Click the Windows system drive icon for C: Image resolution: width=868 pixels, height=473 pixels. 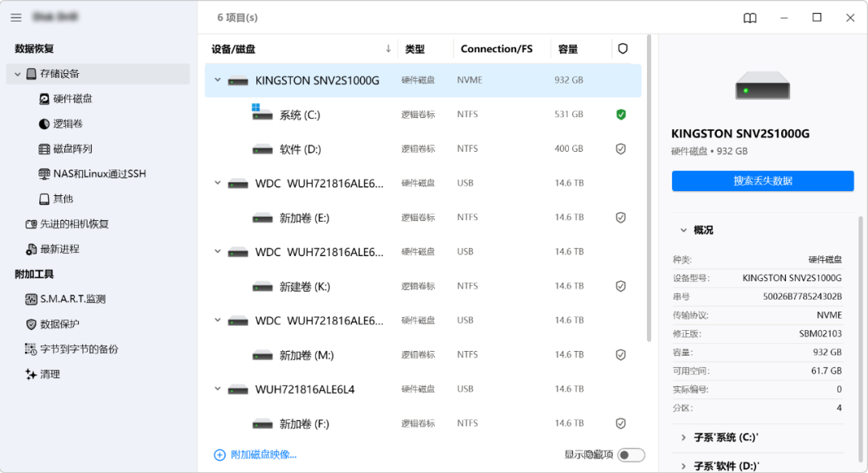pos(262,112)
